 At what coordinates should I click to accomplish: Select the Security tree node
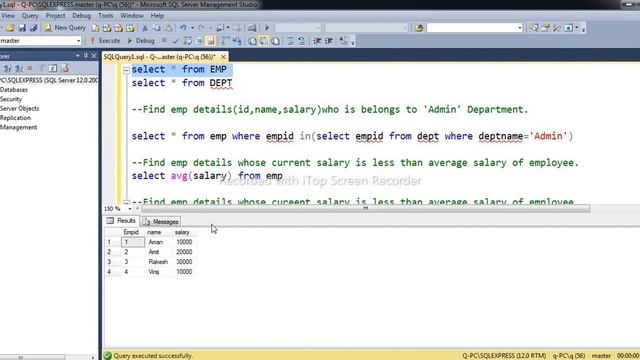11,99
